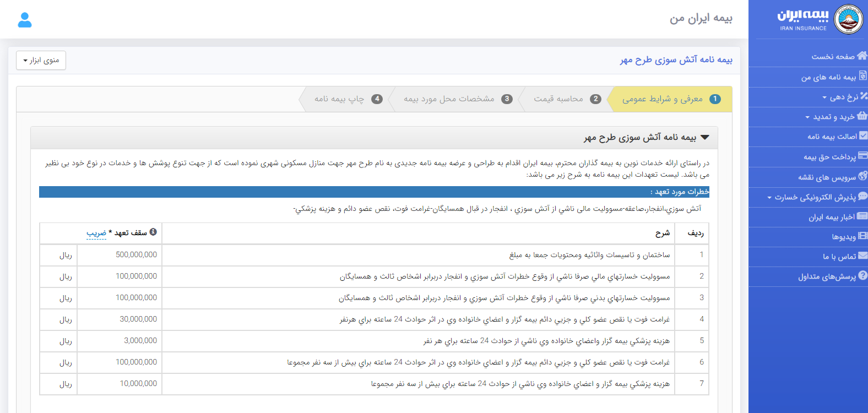This screenshot has width=868, height=413.
Task: Click the film strip icon for ویدیوها
Action: tap(862, 236)
